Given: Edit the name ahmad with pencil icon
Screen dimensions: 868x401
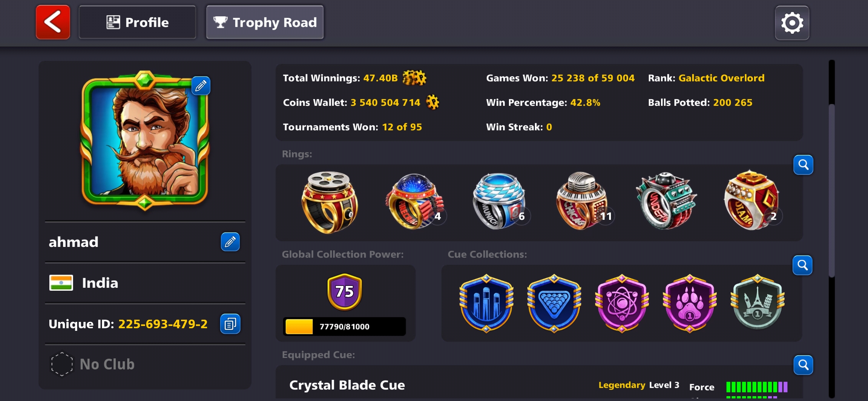Looking at the screenshot, I should pos(230,242).
